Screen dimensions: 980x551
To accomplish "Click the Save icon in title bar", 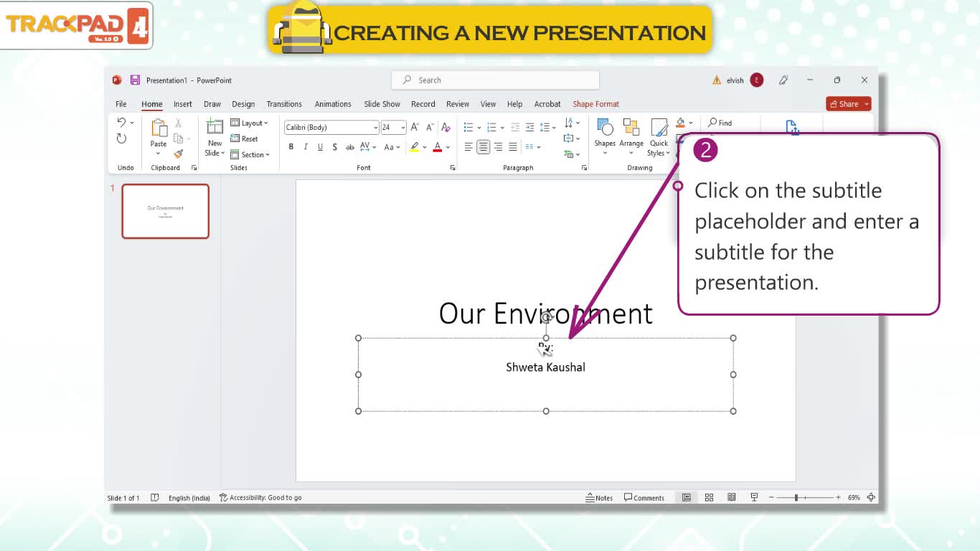I will 135,80.
